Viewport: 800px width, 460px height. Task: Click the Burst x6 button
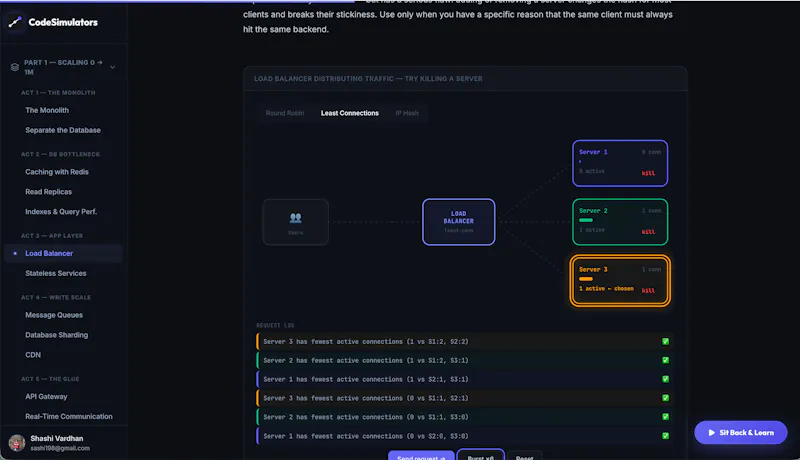481,456
